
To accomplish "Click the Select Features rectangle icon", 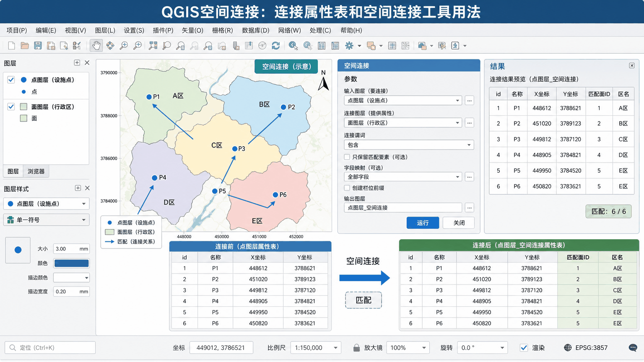I will pyautogui.click(x=371, y=46).
